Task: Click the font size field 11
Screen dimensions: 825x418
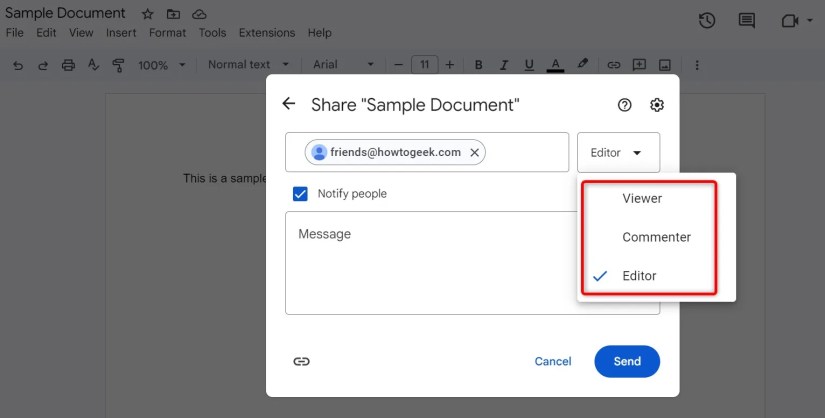Action: pyautogui.click(x=424, y=65)
